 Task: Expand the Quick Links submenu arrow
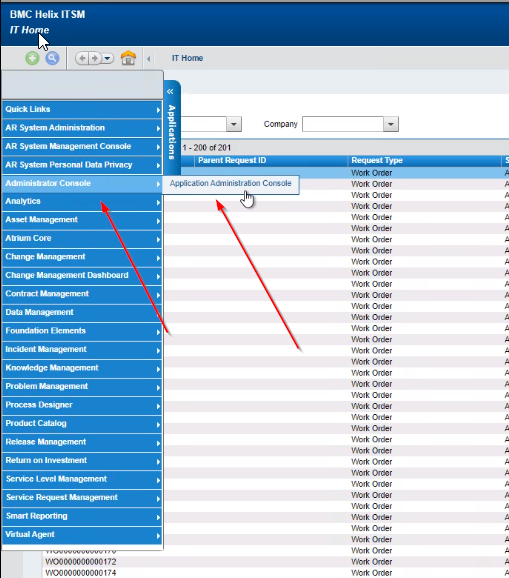158,110
